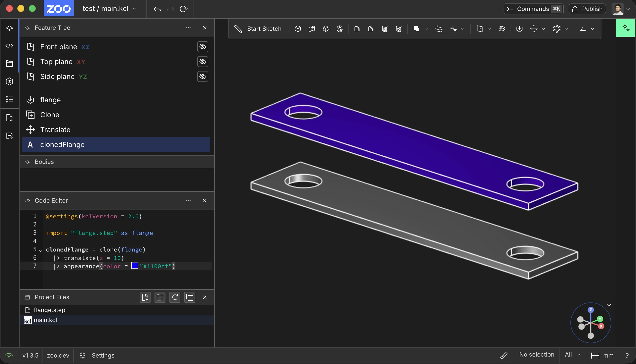Open the test / main.kcl project dropdown

pyautogui.click(x=110, y=9)
